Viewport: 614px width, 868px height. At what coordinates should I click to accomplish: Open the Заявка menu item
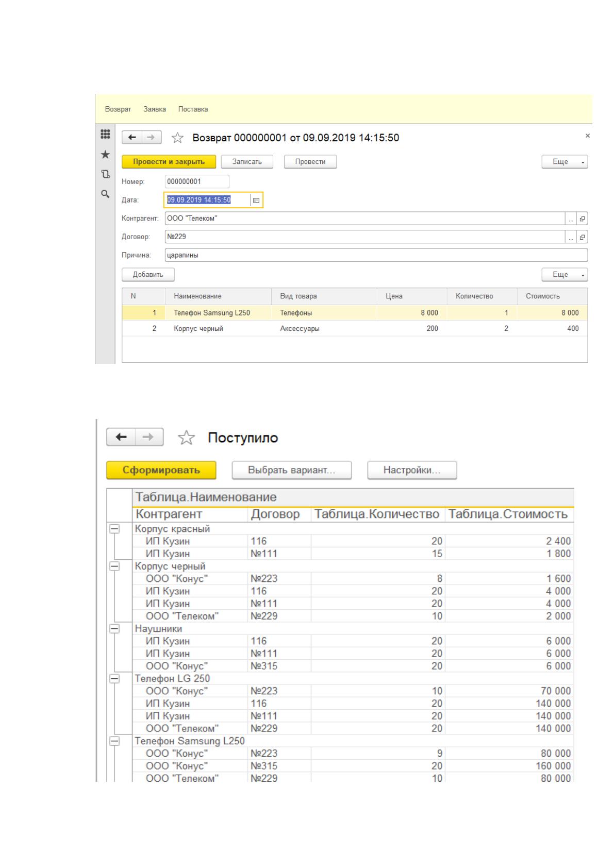coord(155,109)
